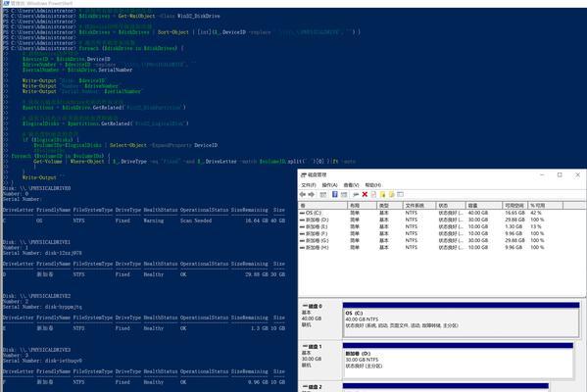Open the 文件(F) menu
Viewport: 587px width, 392px height.
point(309,185)
